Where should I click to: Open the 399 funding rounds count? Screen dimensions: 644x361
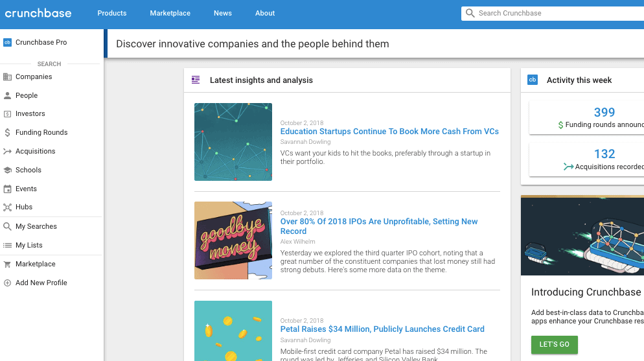[x=604, y=112]
